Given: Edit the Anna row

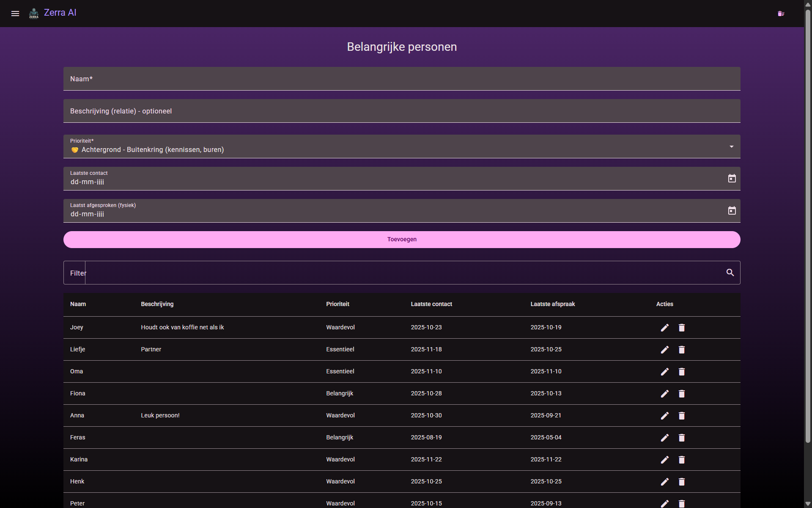Looking at the screenshot, I should pyautogui.click(x=665, y=416).
